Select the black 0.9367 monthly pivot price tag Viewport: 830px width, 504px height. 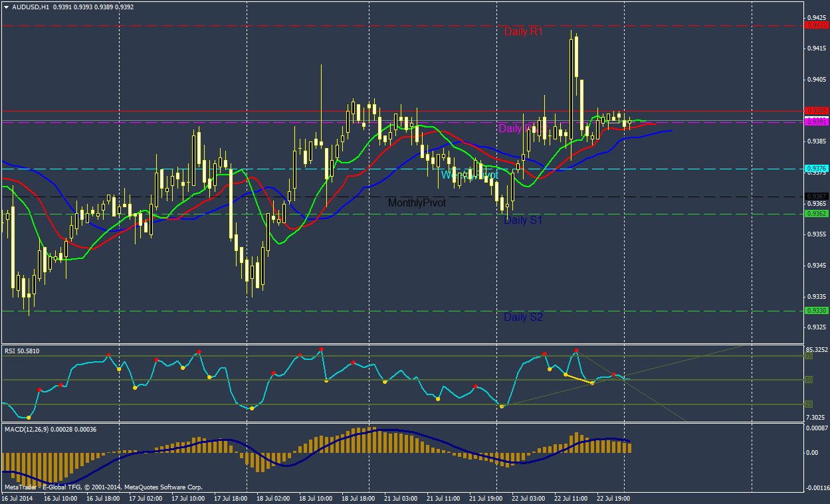point(817,196)
